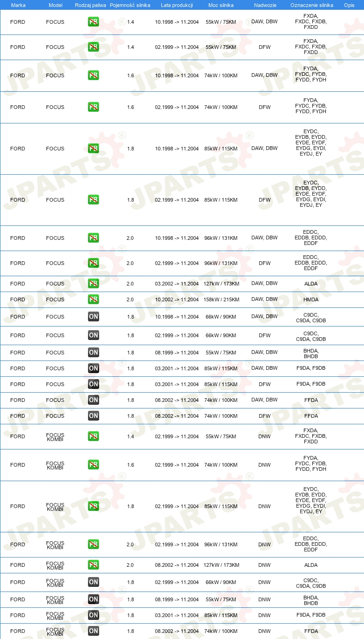Click the ON icon for Focus Kombi FFDA 100KM
The image size is (364, 639).
coord(94,631)
